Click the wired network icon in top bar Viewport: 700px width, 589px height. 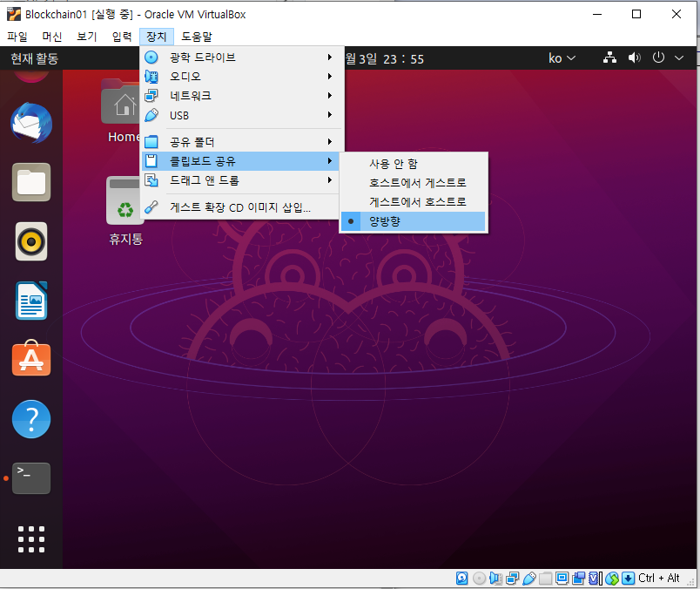tap(609, 58)
